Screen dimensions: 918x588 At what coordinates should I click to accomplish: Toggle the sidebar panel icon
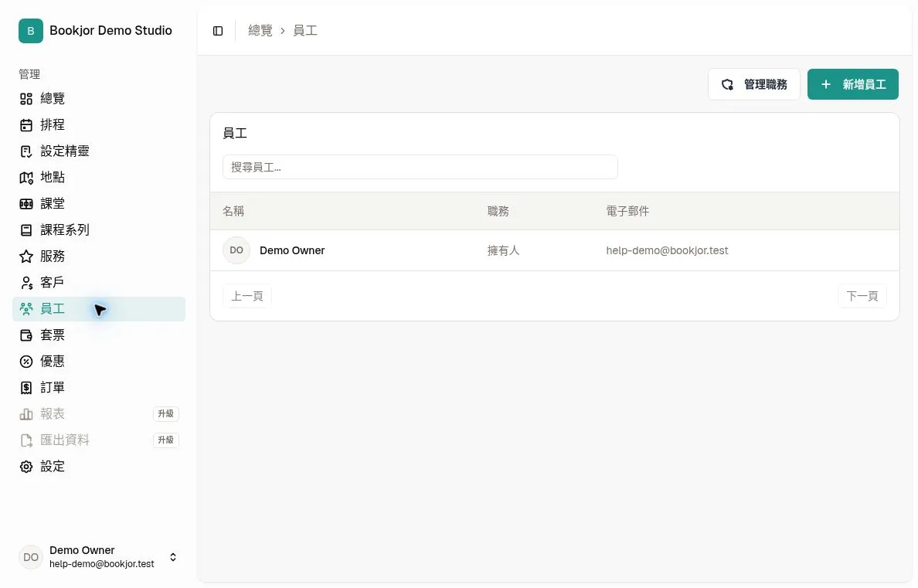tap(218, 31)
